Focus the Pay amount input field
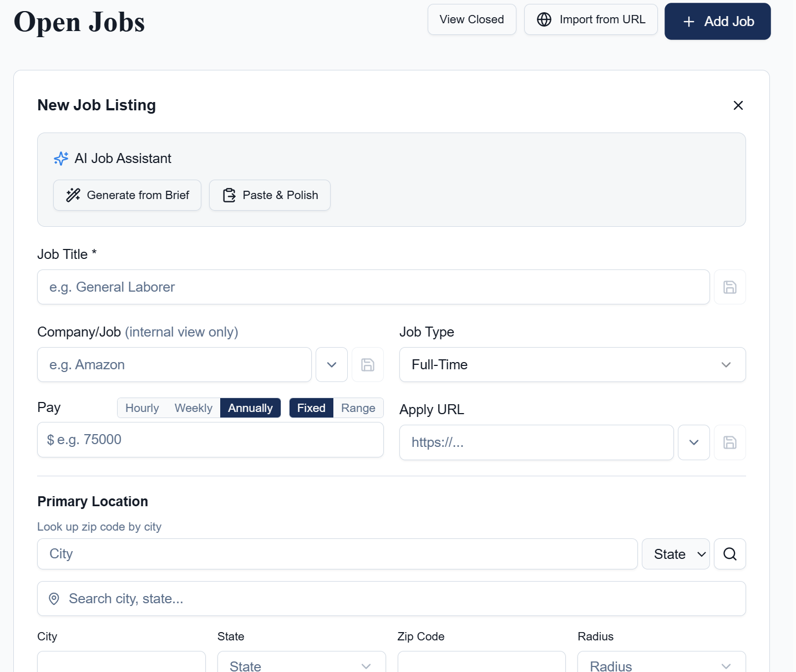 pos(210,440)
